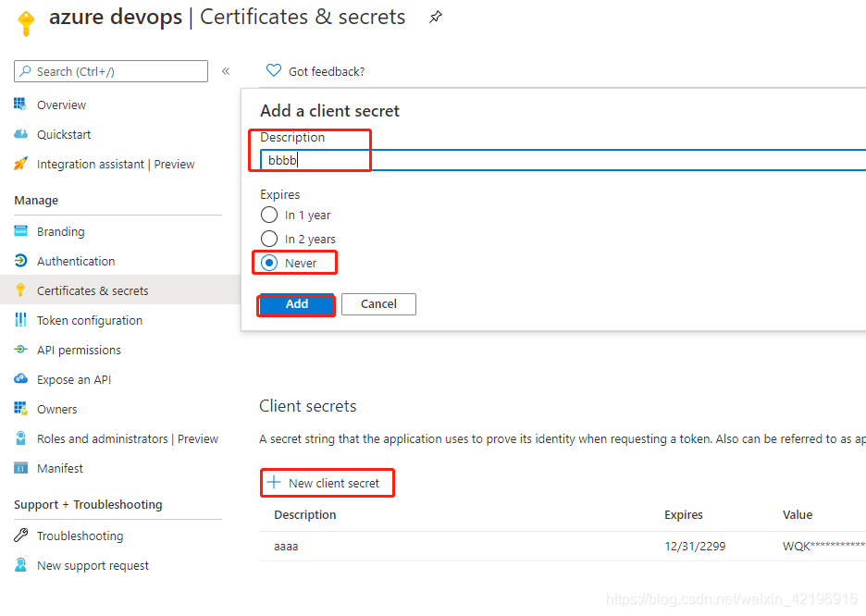Click the Overview grid icon
The image size is (866, 616).
[x=20, y=105]
